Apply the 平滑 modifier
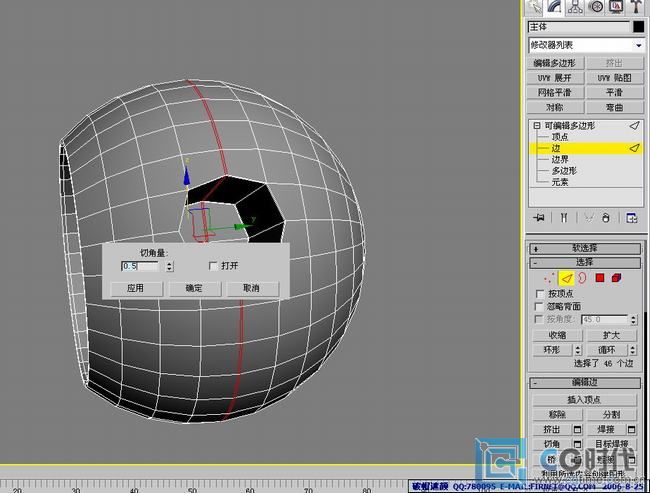This screenshot has height=493, width=650. (614, 92)
